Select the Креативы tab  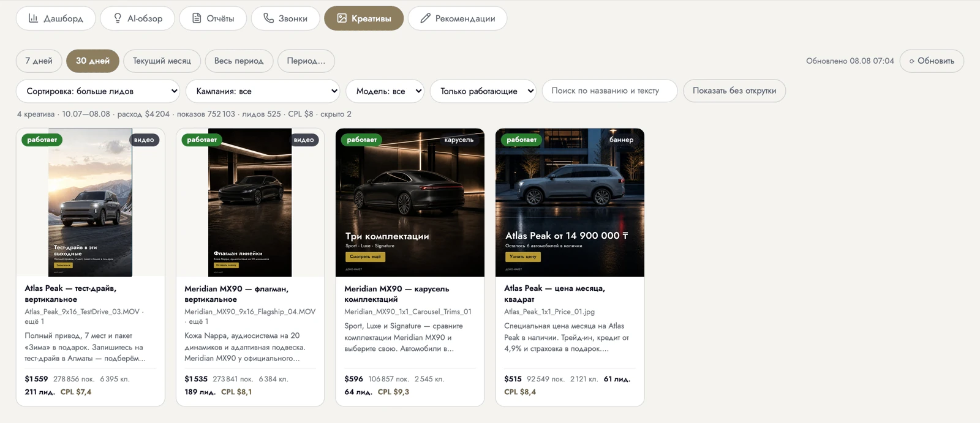[364, 18]
